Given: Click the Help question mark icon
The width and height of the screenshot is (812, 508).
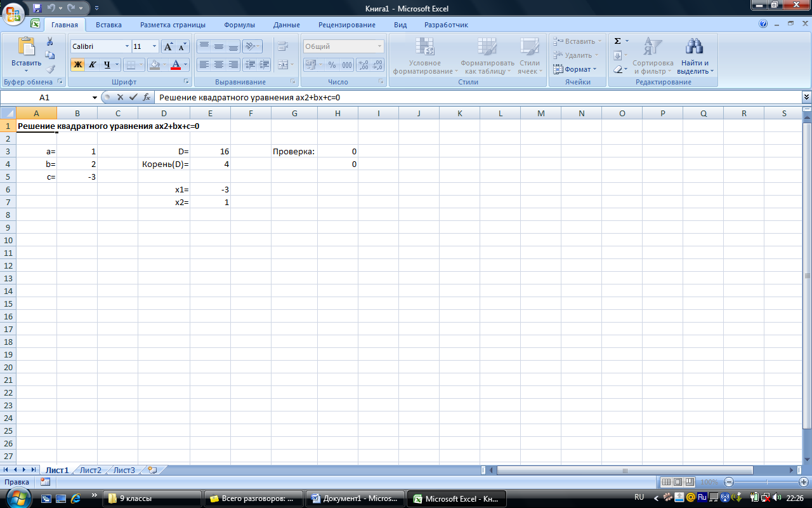Looking at the screenshot, I should [x=763, y=24].
